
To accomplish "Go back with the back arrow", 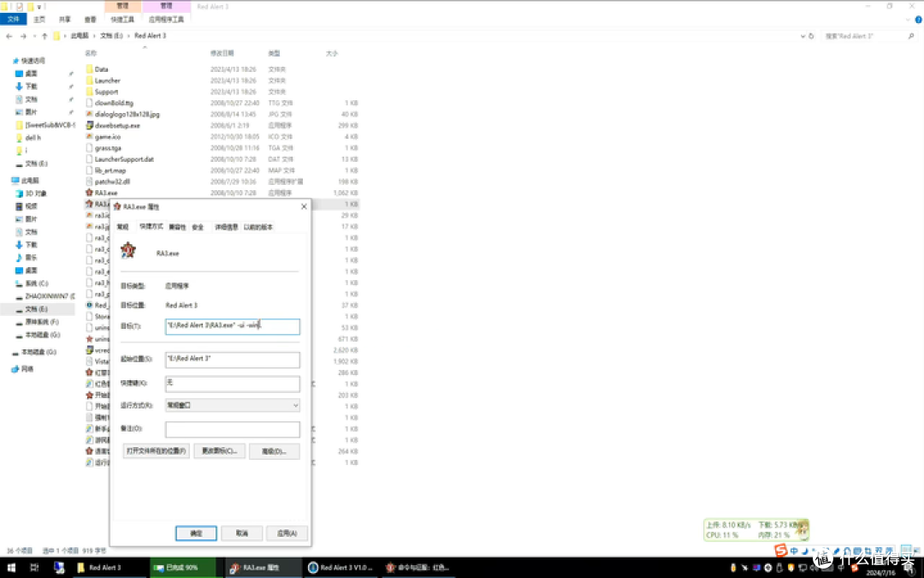I will pyautogui.click(x=9, y=36).
